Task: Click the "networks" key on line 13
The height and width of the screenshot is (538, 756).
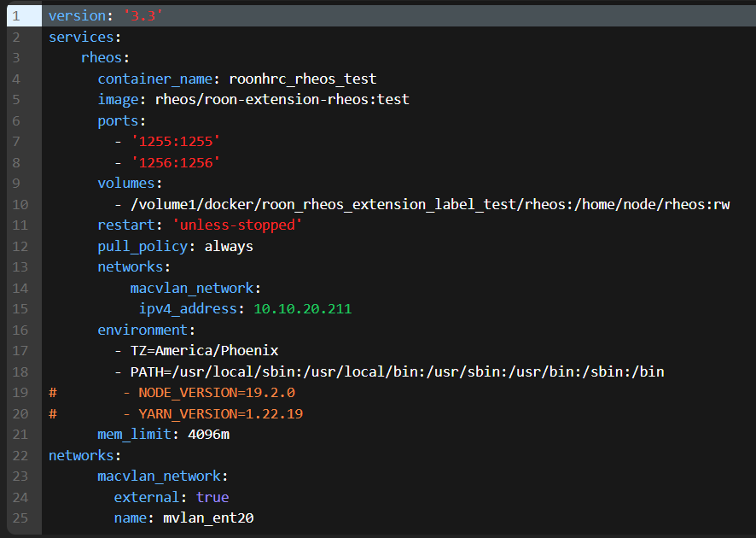Action: click(x=131, y=267)
